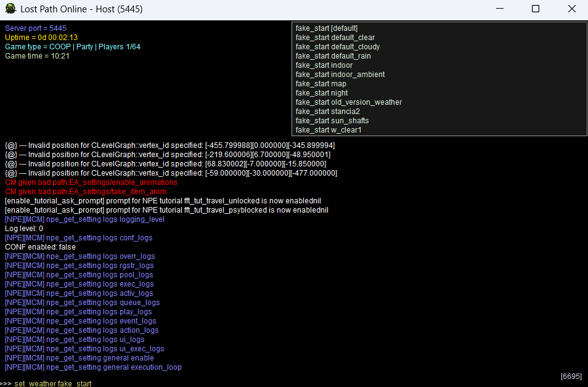The width and height of the screenshot is (588, 387).
Task: Click the 'Uptime = 0d 00:02:13' line
Action: (41, 38)
